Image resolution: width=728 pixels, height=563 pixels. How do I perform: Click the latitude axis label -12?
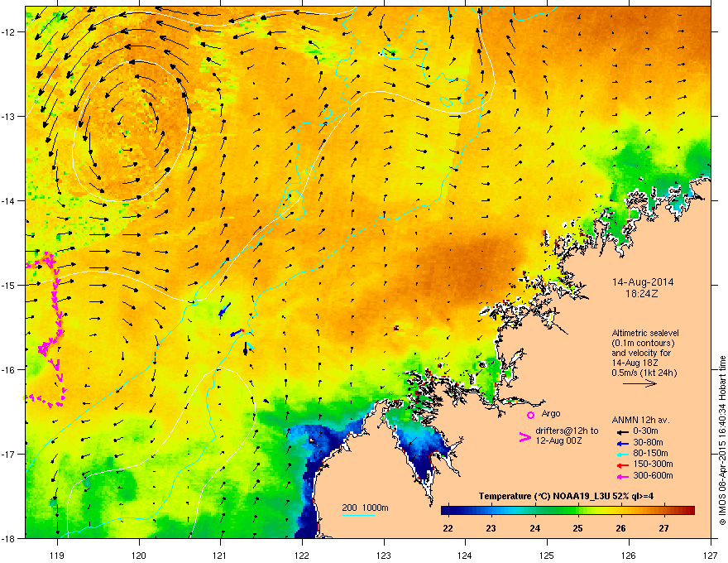(9, 32)
